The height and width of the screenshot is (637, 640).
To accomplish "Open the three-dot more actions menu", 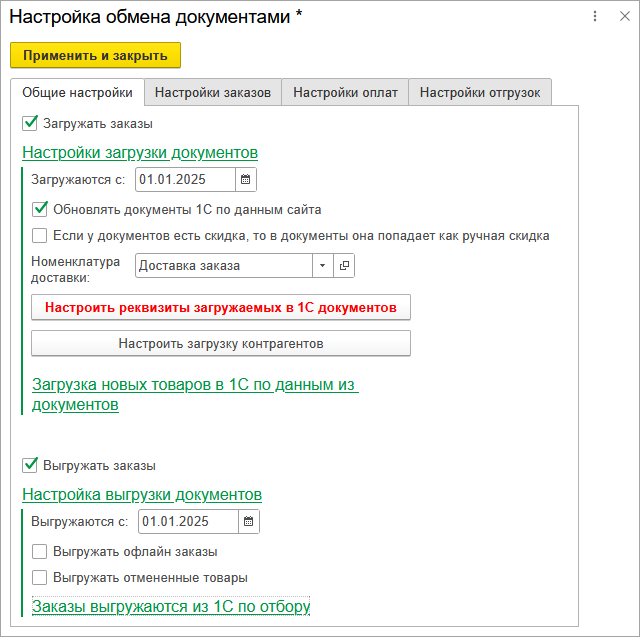I will tap(595, 17).
